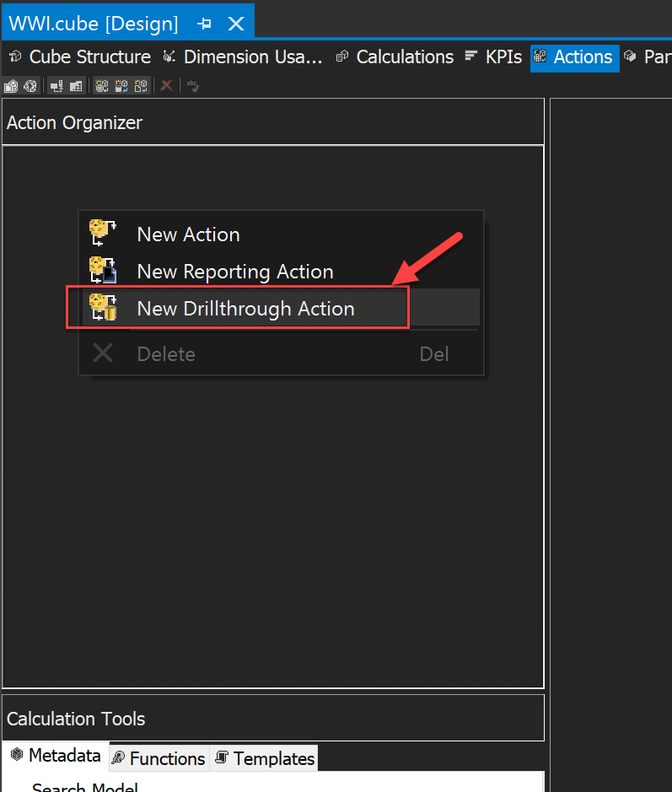Click the red X delete toolbar icon
Image resolution: width=672 pixels, height=792 pixels.
(x=167, y=85)
